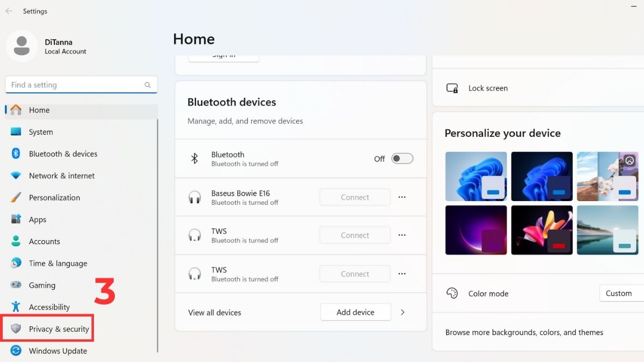Click the sidebar vertical scrollbar
Image resolution: width=644 pixels, height=362 pixels.
click(158, 236)
